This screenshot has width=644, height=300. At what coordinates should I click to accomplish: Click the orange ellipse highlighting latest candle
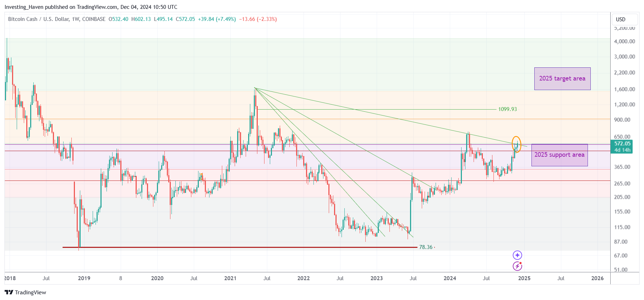pyautogui.click(x=517, y=144)
